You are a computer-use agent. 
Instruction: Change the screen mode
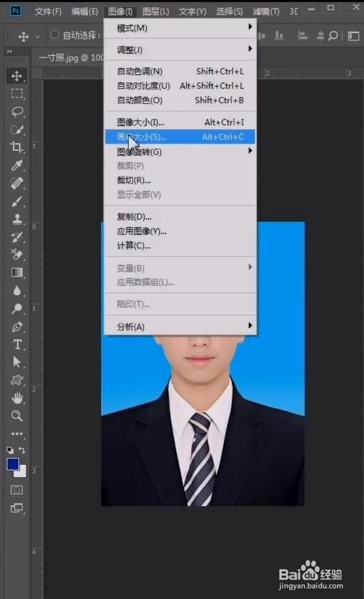point(17,508)
